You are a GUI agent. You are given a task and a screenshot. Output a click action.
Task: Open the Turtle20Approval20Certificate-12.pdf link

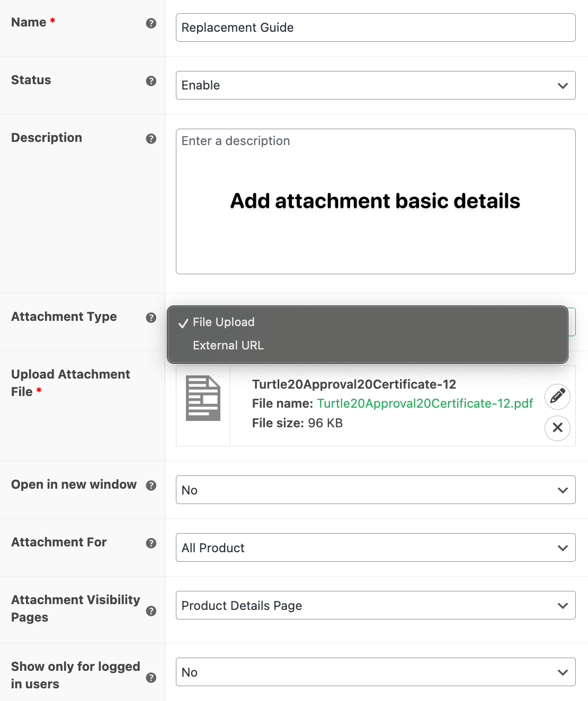(x=425, y=403)
